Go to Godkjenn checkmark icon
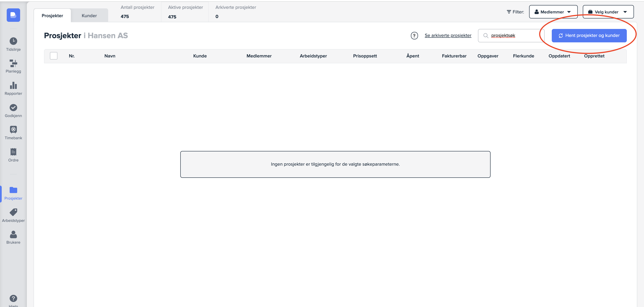 (13, 108)
